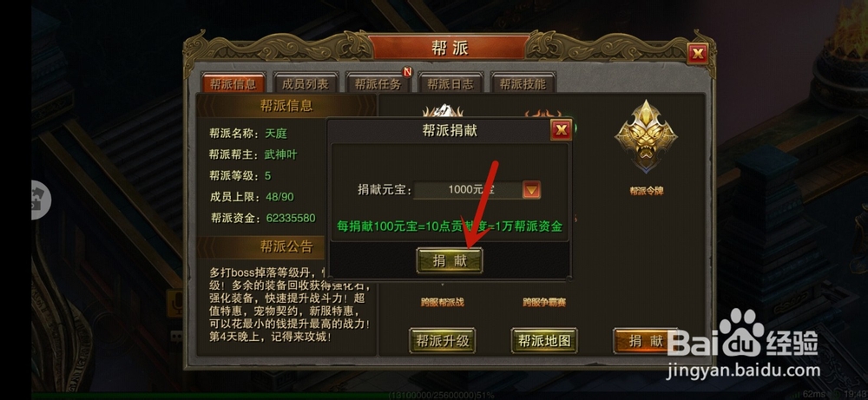
Task: Confirm donation with the 捐献 button in dialog
Action: point(450,260)
